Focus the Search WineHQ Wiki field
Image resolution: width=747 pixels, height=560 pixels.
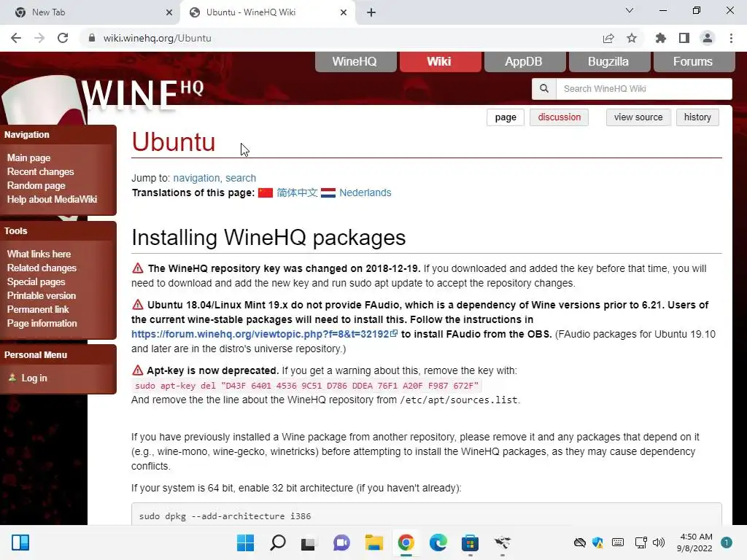pos(643,88)
